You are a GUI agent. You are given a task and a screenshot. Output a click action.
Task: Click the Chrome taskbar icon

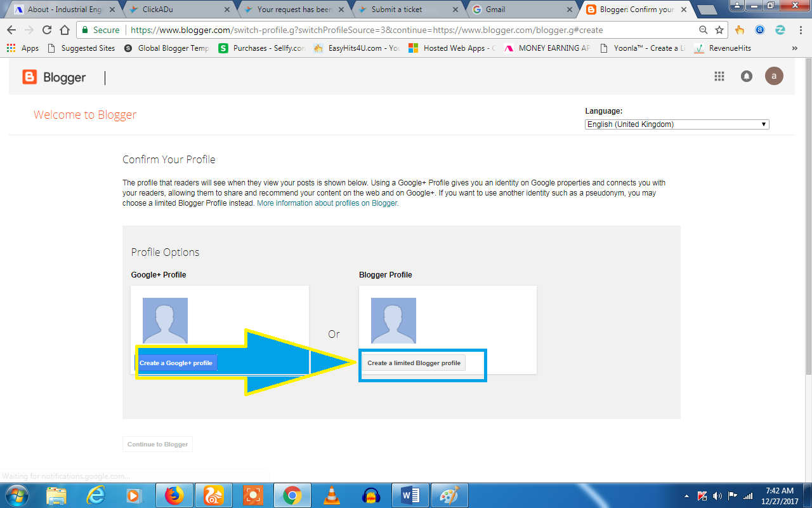tap(292, 495)
